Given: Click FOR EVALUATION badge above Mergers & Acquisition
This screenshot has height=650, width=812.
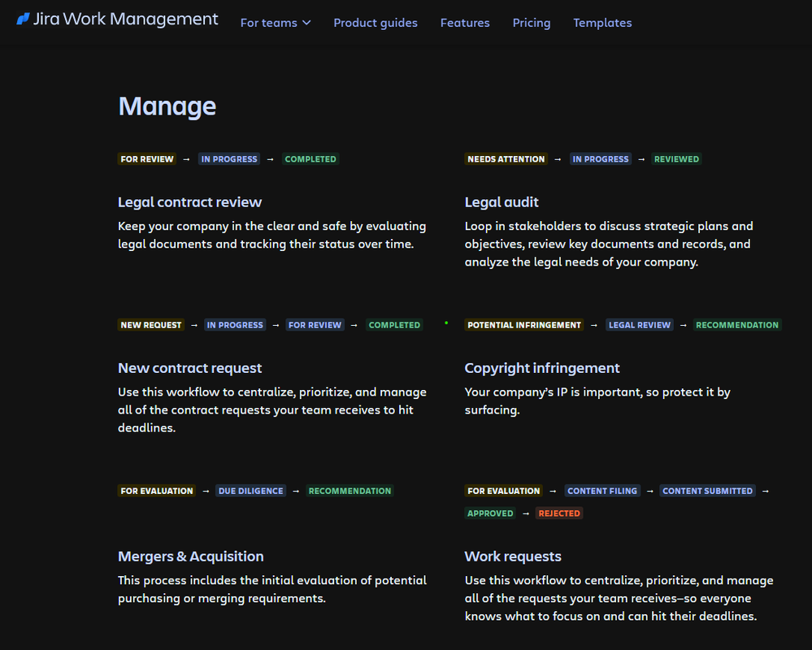Looking at the screenshot, I should 156,491.
